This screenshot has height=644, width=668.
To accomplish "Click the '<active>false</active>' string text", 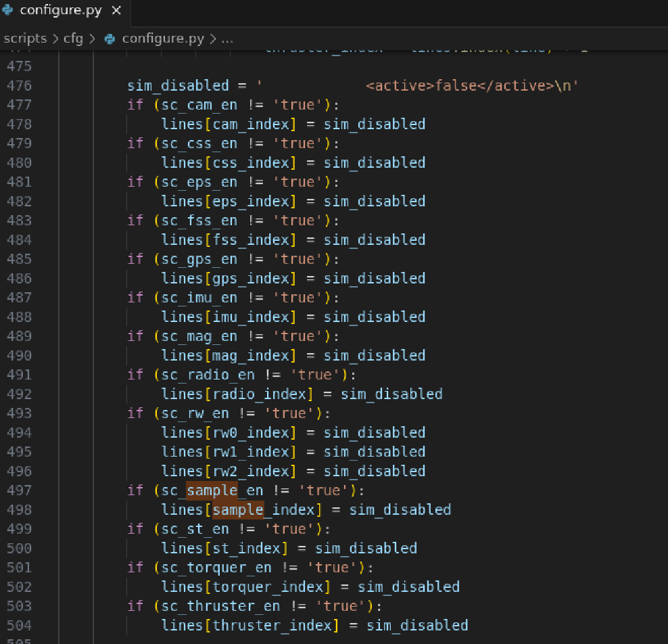I will [460, 86].
